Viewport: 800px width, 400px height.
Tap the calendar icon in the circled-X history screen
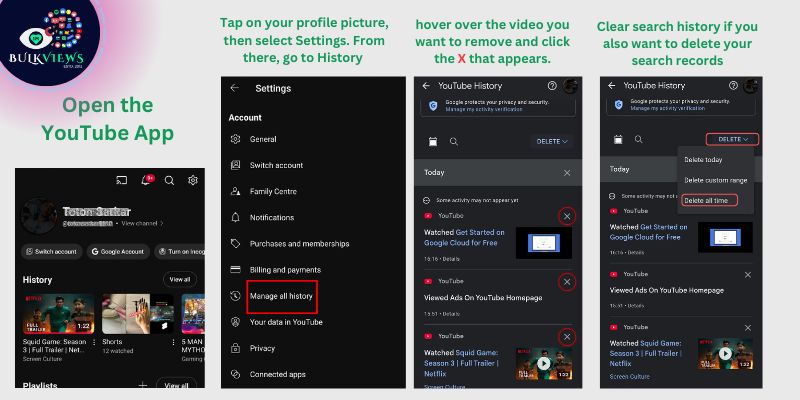[433, 141]
